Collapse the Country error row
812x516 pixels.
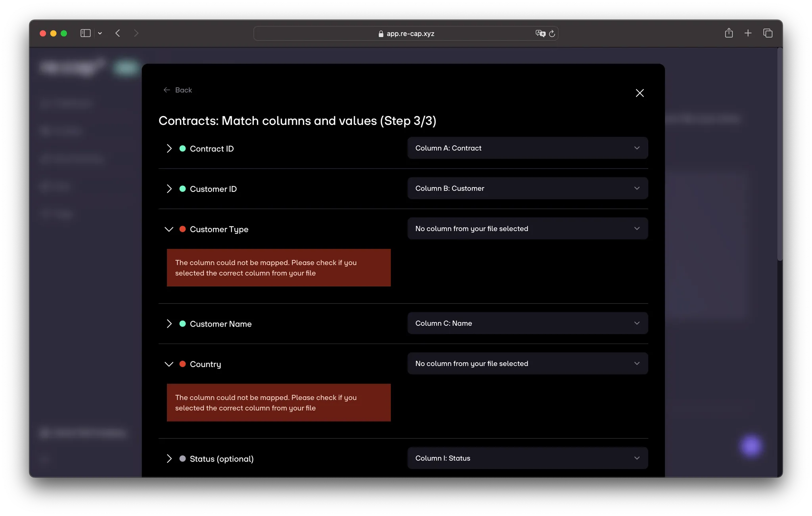click(169, 364)
